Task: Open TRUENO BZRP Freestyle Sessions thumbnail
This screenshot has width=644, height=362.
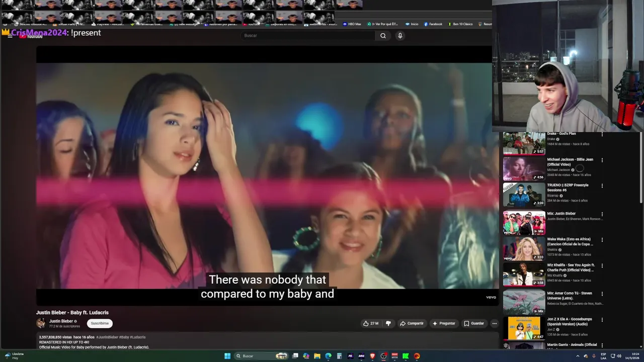Action: click(x=524, y=195)
